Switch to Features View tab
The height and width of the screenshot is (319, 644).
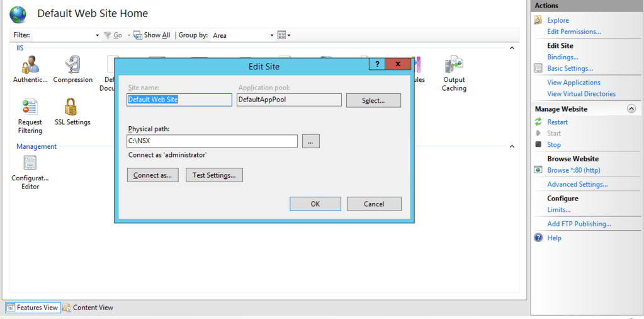click(x=32, y=308)
